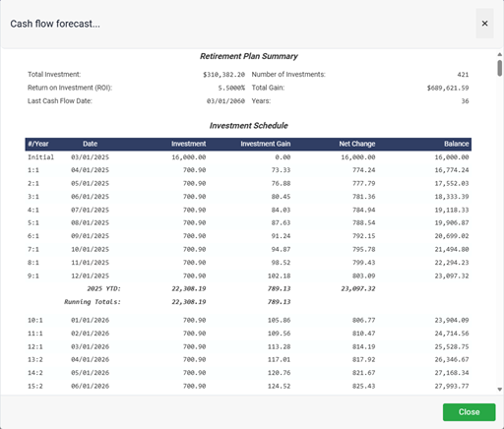Click the Investment column header
504x429 pixels.
[188, 144]
